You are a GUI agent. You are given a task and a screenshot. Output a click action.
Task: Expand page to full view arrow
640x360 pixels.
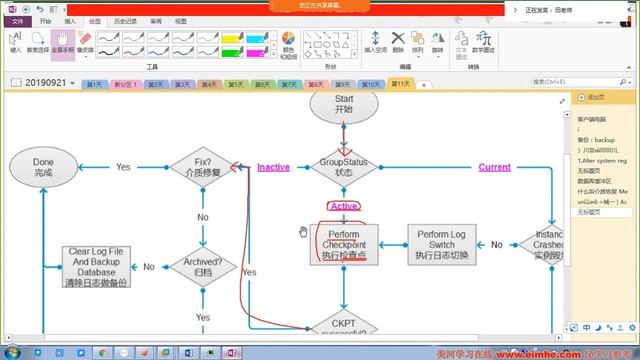(562, 101)
